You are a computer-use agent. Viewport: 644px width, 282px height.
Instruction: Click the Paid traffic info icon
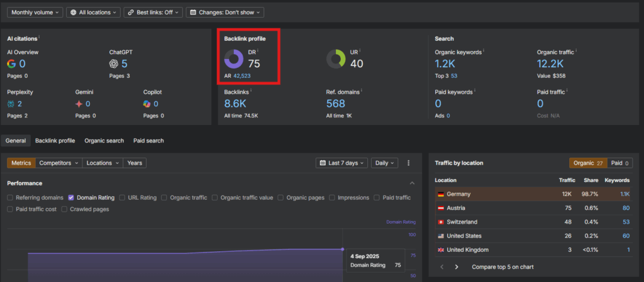568,91
